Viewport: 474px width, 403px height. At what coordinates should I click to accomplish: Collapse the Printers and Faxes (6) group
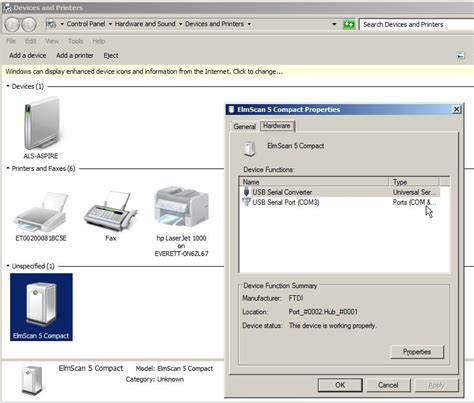coord(8,168)
